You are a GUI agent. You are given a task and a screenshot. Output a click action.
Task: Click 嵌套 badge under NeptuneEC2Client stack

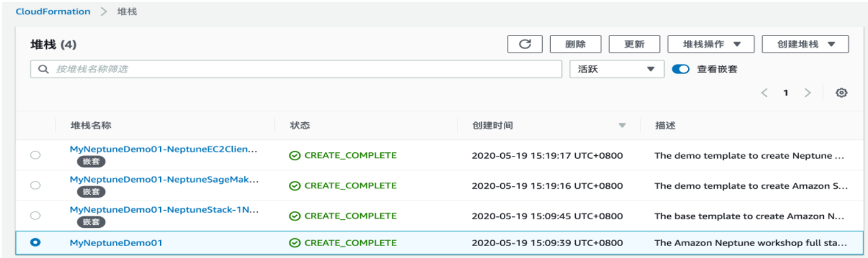click(91, 162)
